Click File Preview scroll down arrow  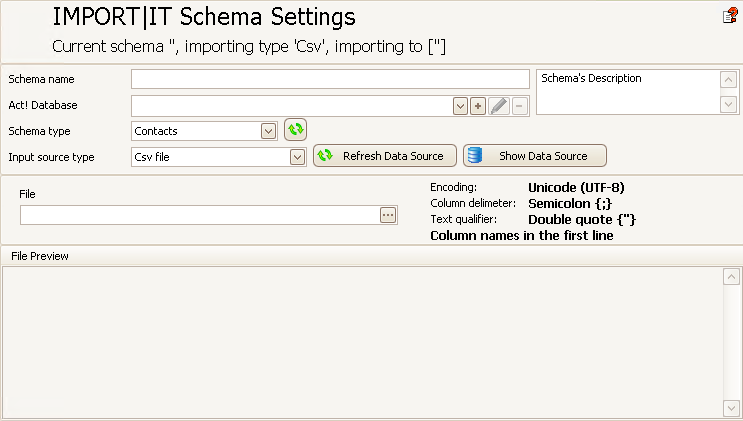(x=731, y=408)
